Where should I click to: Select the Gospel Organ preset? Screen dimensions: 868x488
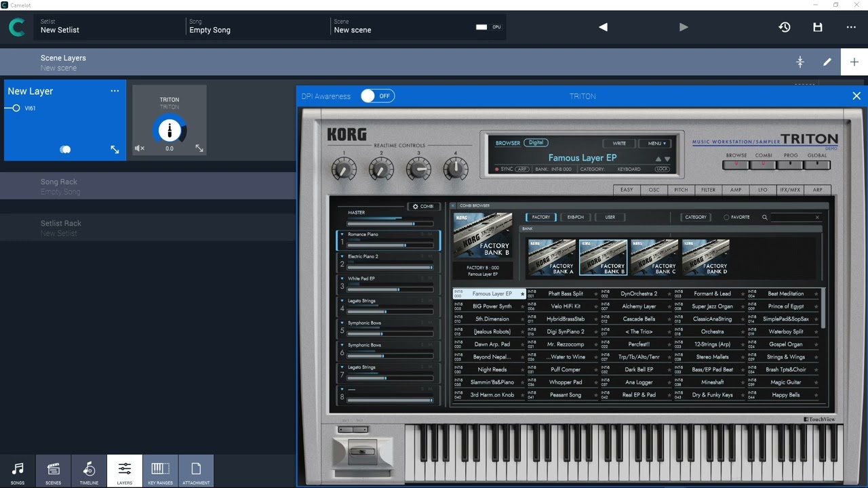click(786, 344)
